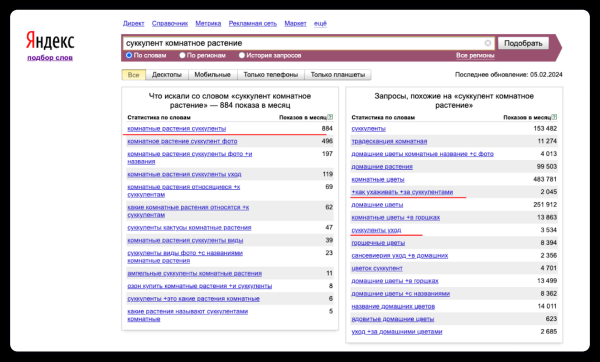Open the 'Рекламная сеть' top link
600x362 pixels.
click(x=253, y=23)
